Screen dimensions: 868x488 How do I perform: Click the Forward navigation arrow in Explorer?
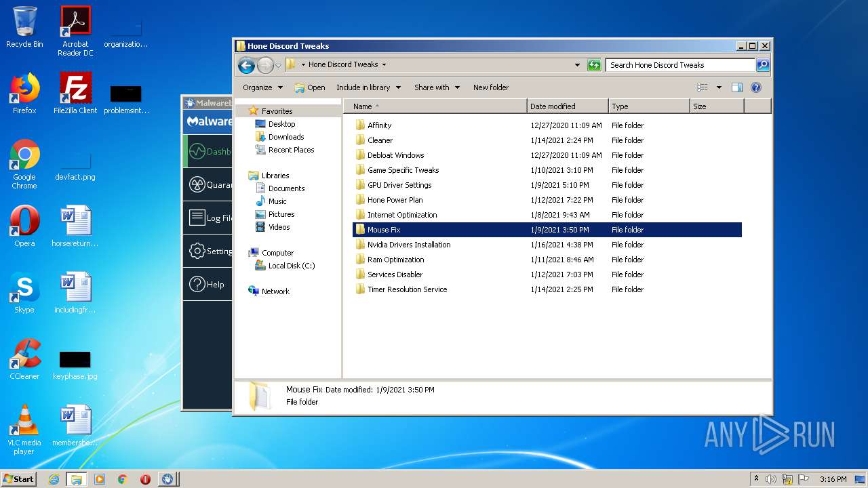pos(265,65)
